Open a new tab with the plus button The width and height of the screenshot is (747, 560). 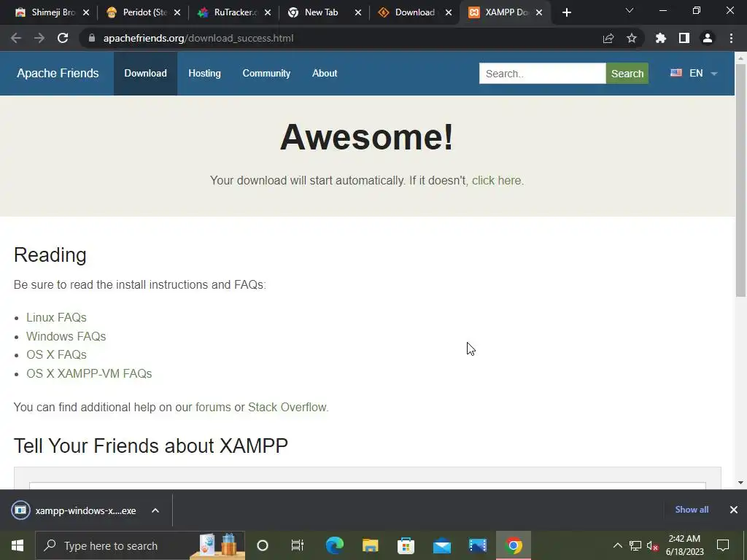coord(566,12)
